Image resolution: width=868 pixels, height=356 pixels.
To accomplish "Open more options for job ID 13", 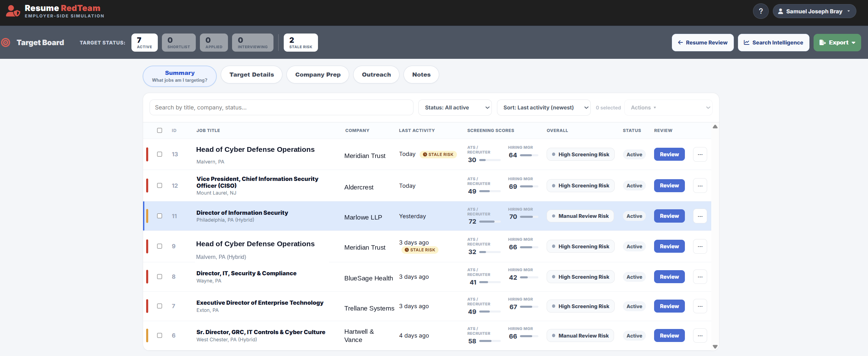I will (x=700, y=155).
